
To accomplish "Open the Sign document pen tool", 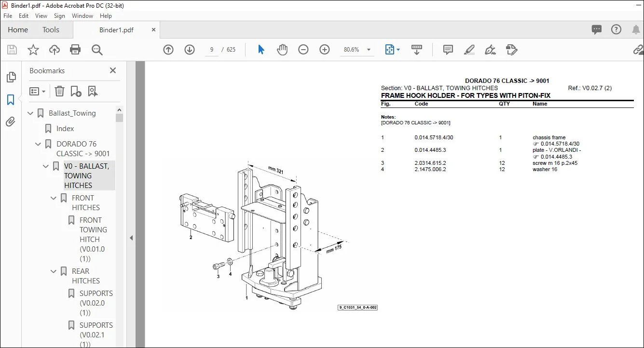I will [491, 50].
